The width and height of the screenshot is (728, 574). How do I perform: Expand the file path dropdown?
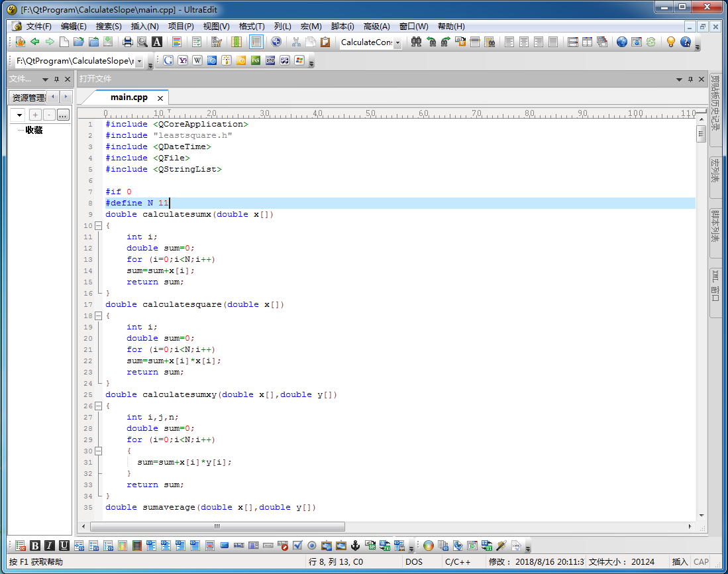(138, 62)
